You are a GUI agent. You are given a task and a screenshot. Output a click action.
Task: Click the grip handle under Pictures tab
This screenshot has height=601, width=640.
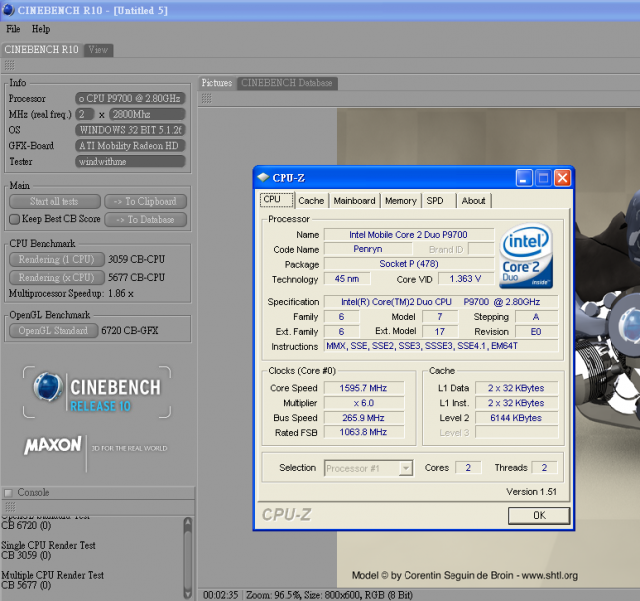(x=207, y=98)
